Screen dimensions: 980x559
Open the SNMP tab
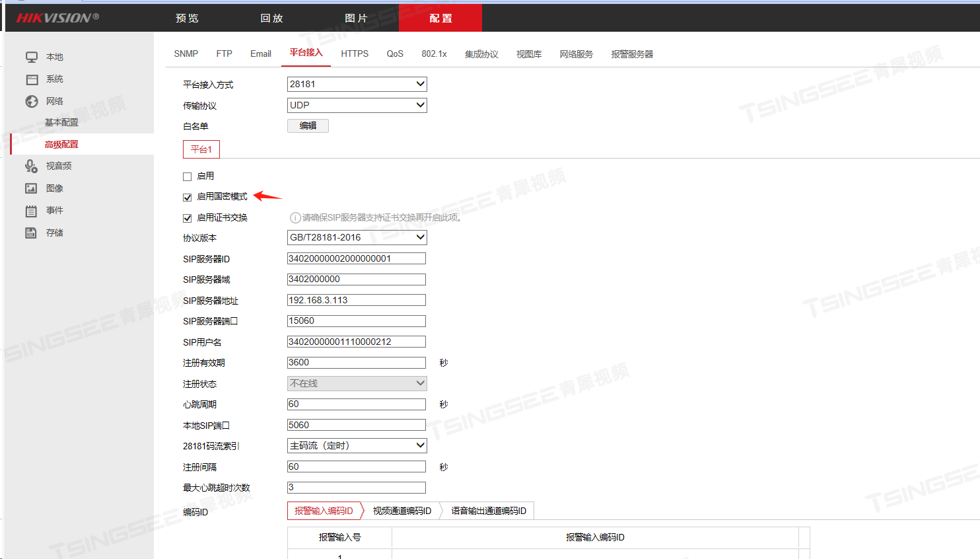click(186, 54)
